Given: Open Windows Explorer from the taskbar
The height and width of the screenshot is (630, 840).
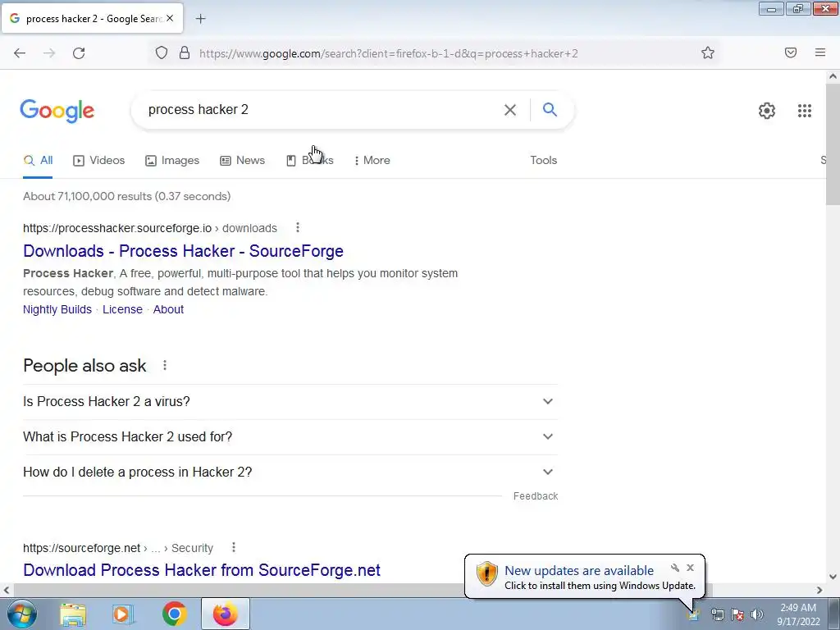Looking at the screenshot, I should tap(73, 614).
